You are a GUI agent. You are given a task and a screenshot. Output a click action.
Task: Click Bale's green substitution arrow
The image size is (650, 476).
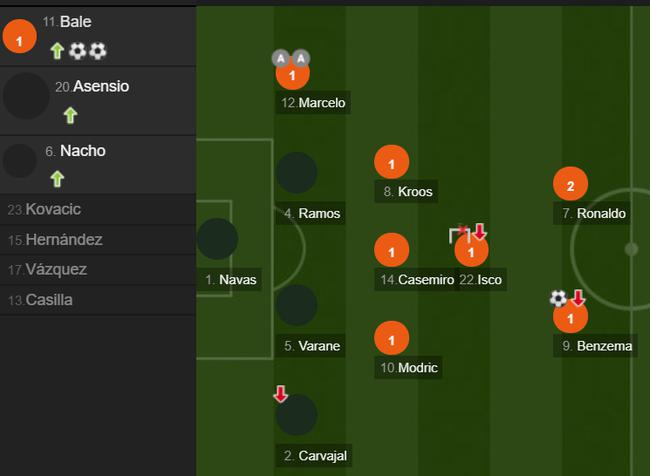[57, 51]
